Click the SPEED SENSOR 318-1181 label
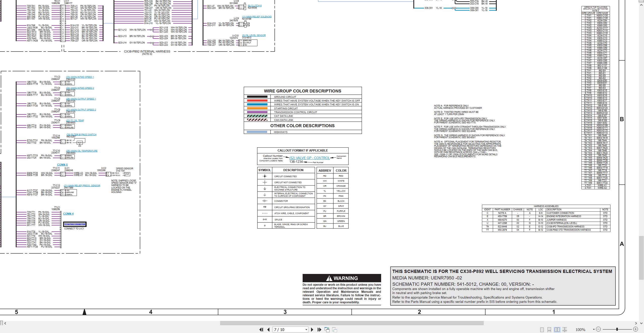 pyautogui.click(x=125, y=170)
